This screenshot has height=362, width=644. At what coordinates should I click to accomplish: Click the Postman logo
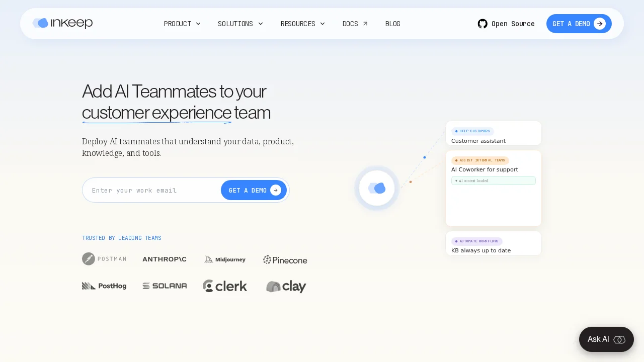104,259
